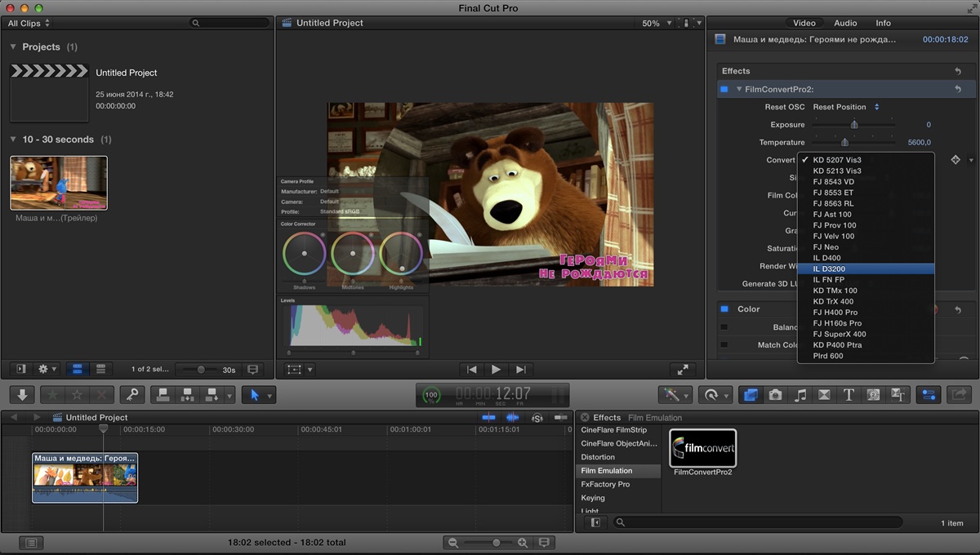Open the Music and Sound browser
This screenshot has height=555, width=980.
[x=800, y=395]
